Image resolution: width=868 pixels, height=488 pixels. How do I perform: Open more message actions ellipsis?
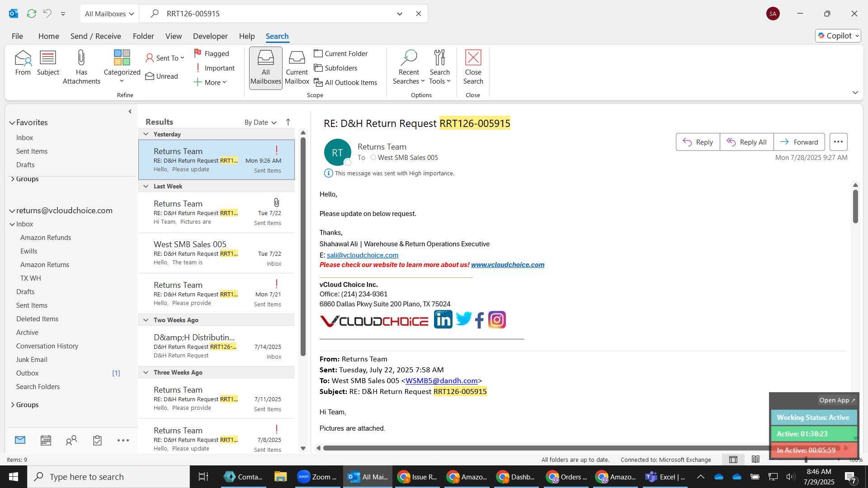tap(838, 142)
